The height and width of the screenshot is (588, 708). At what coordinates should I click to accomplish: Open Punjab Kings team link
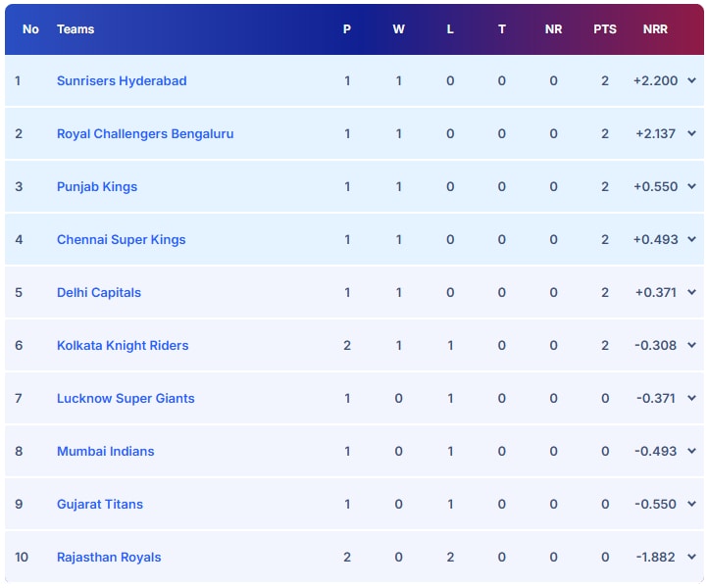pyautogui.click(x=97, y=187)
